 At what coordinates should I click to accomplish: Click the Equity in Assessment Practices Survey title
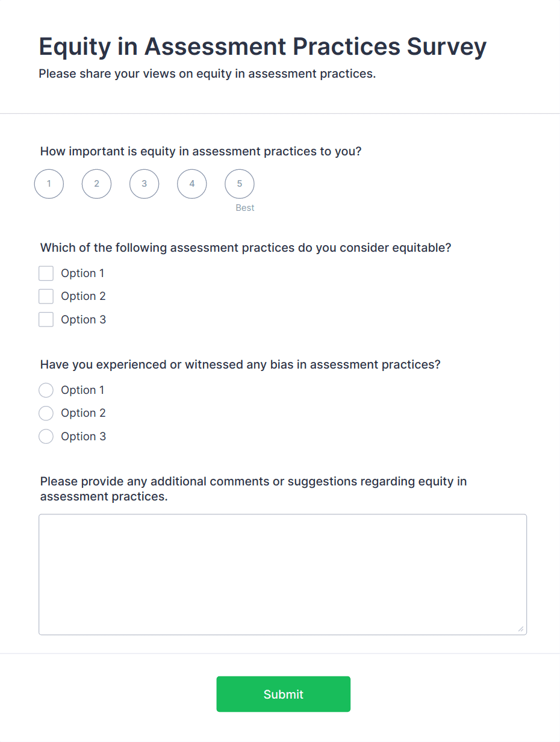[x=263, y=46]
